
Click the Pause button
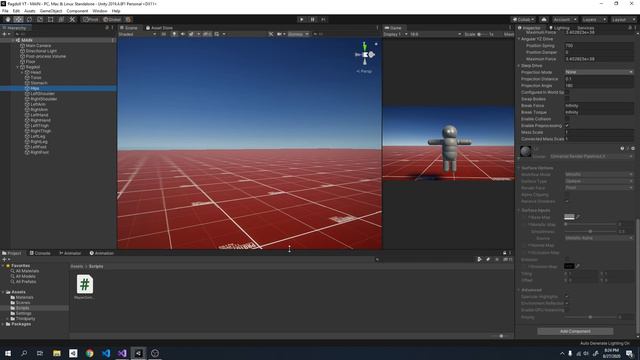coord(313,19)
